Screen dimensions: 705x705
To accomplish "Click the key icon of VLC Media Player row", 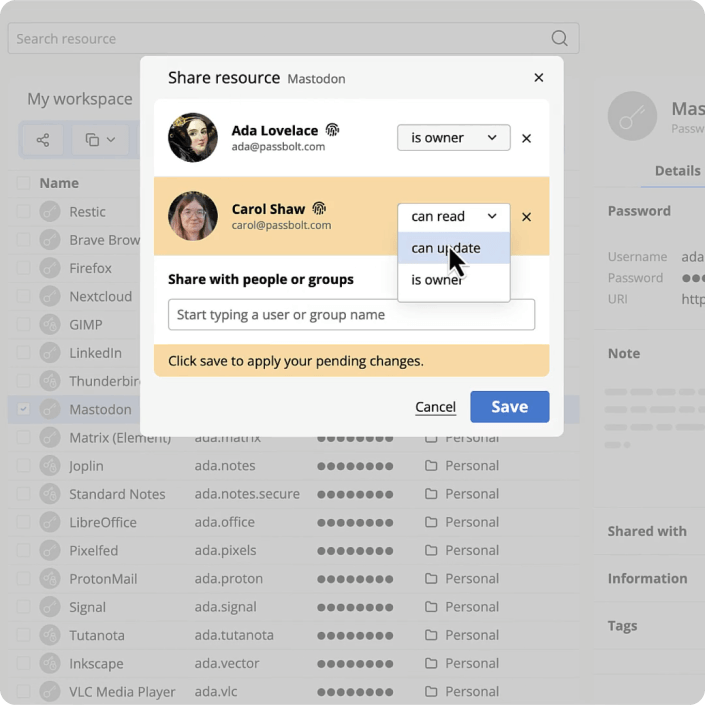I will (50, 692).
